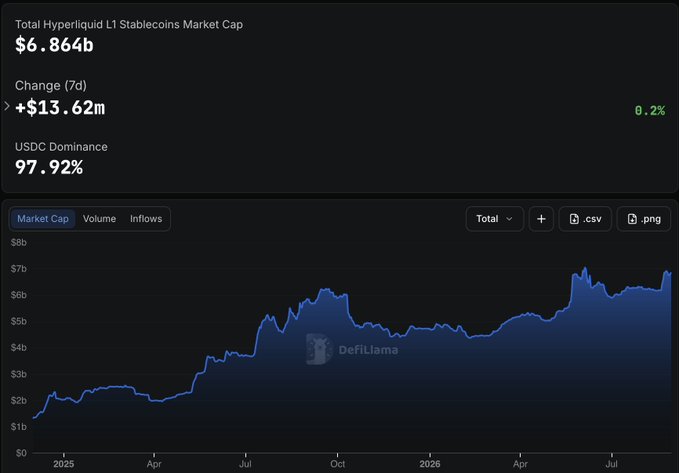This screenshot has height=473, width=679.
Task: Click the $6.864b market cap value
Action: coord(54,45)
